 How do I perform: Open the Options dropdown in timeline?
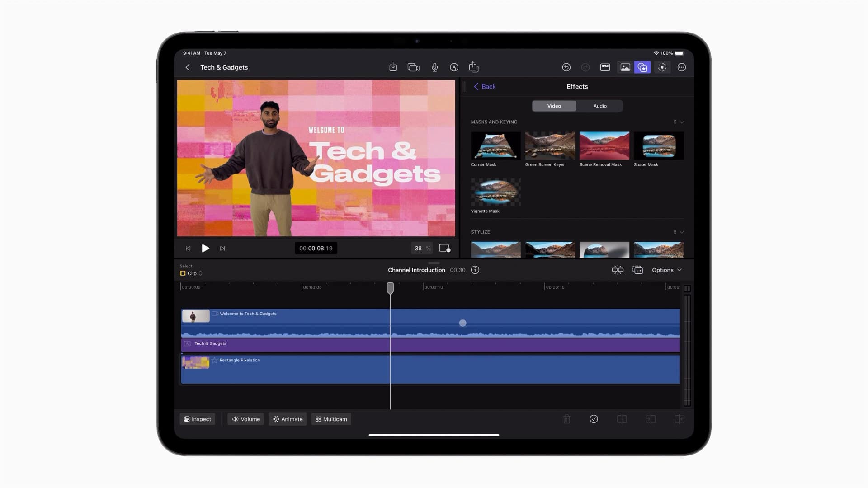click(x=666, y=270)
